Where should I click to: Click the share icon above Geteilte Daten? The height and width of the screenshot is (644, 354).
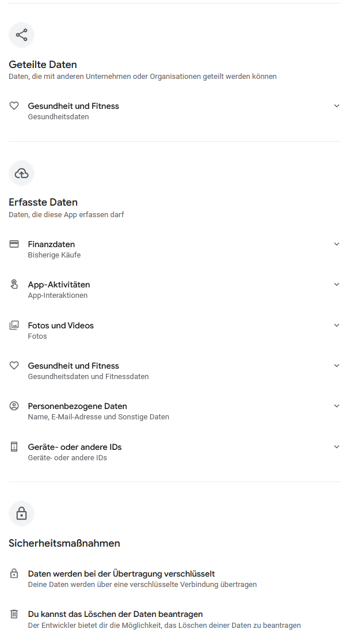(21, 35)
